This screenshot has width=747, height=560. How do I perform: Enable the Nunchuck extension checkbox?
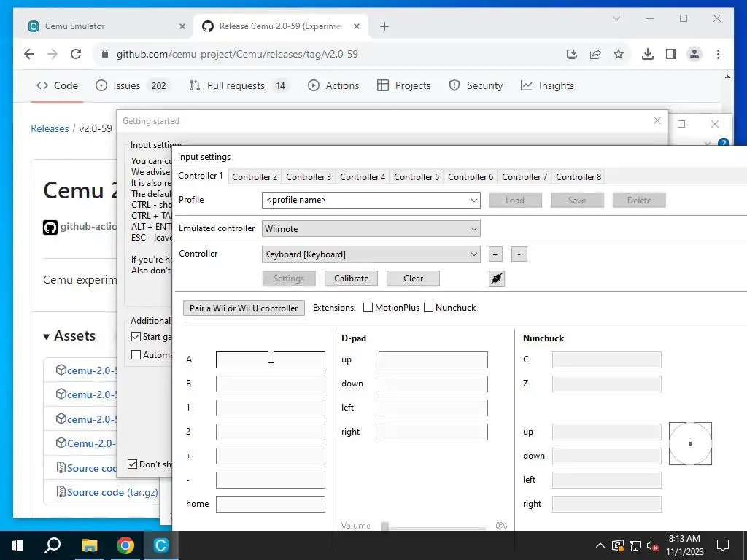(x=428, y=308)
